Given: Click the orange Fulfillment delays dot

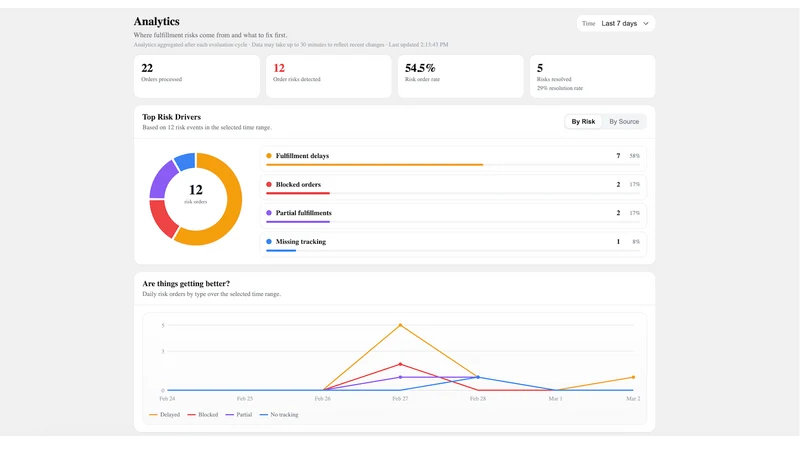Looking at the screenshot, I should pos(269,156).
